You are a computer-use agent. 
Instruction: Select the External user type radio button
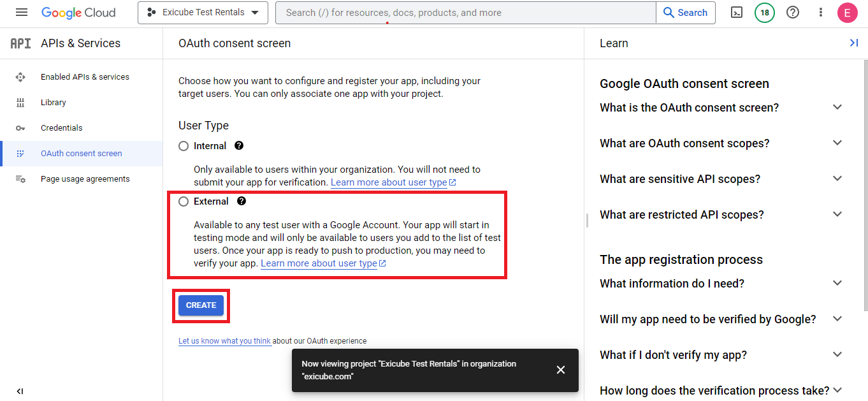184,201
